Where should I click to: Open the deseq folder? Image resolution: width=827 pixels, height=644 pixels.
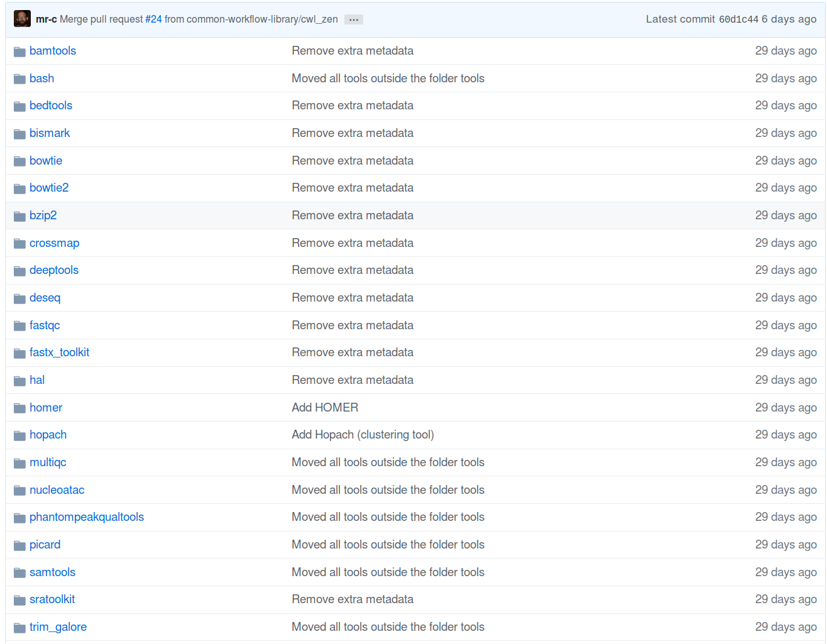click(45, 298)
